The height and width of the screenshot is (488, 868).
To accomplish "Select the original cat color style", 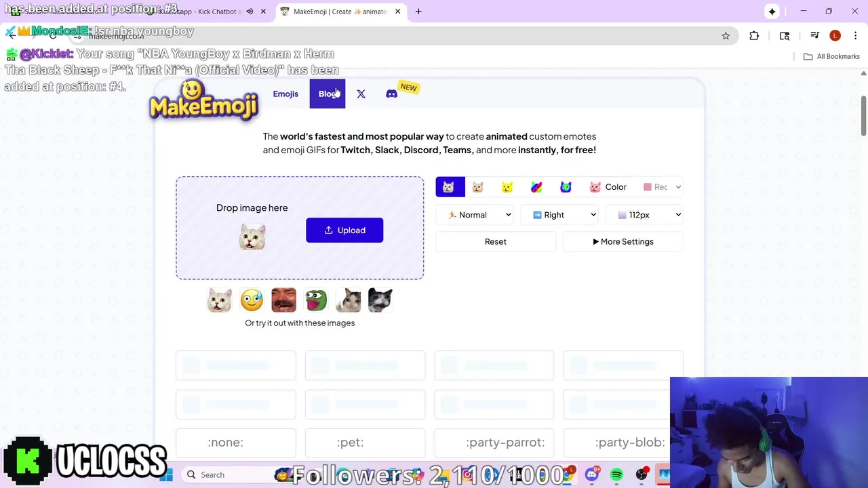I will coord(450,187).
